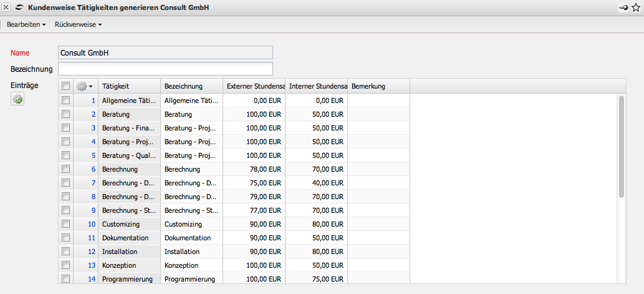Tick the checkbox for the Konzeption row
The height and width of the screenshot is (294, 644).
point(66,265)
